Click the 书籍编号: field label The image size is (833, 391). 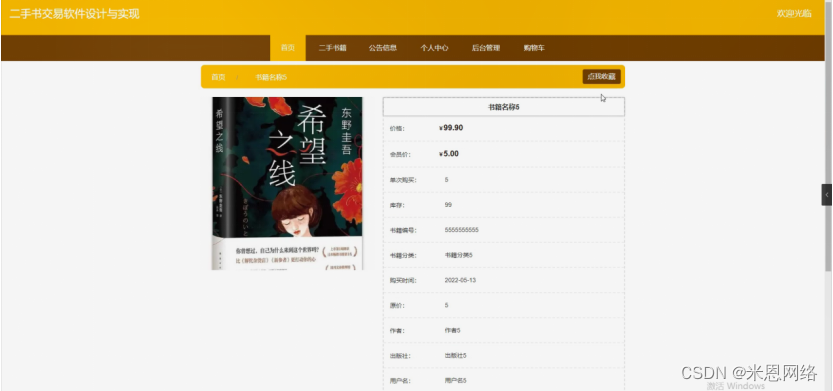pos(403,231)
